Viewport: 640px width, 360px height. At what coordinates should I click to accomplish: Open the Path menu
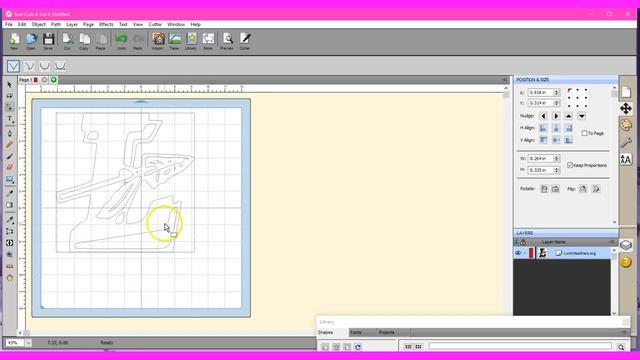tap(56, 24)
